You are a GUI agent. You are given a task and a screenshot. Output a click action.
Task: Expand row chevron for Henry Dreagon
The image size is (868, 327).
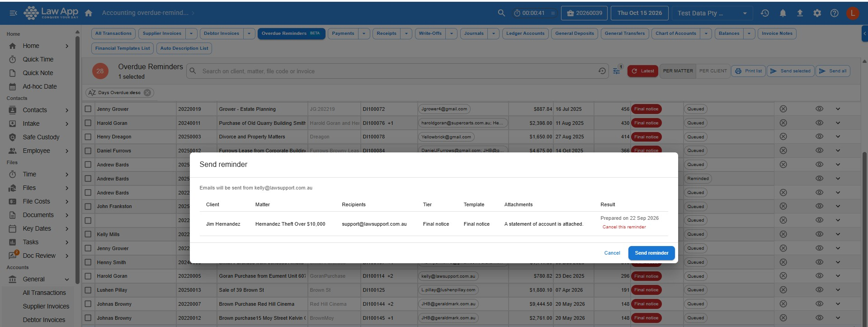[x=838, y=137]
